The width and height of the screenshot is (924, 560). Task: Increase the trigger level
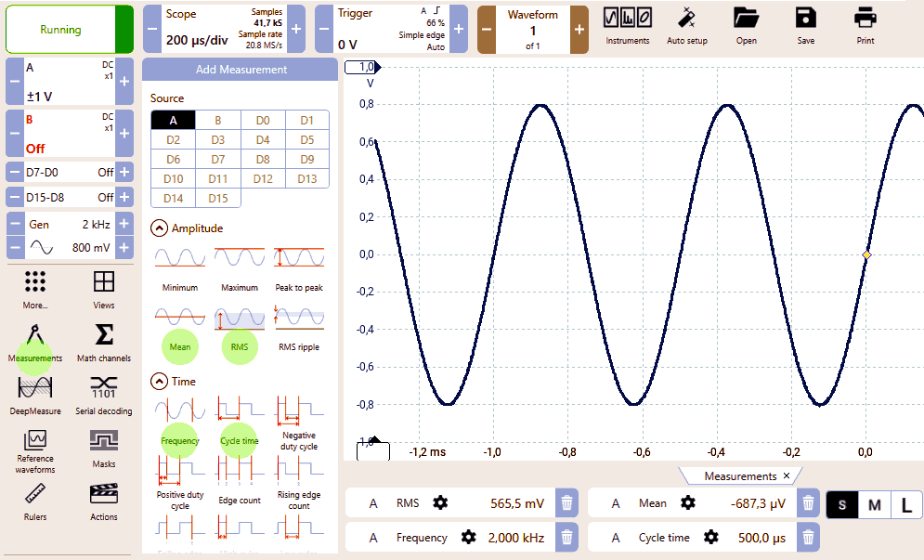[x=459, y=29]
